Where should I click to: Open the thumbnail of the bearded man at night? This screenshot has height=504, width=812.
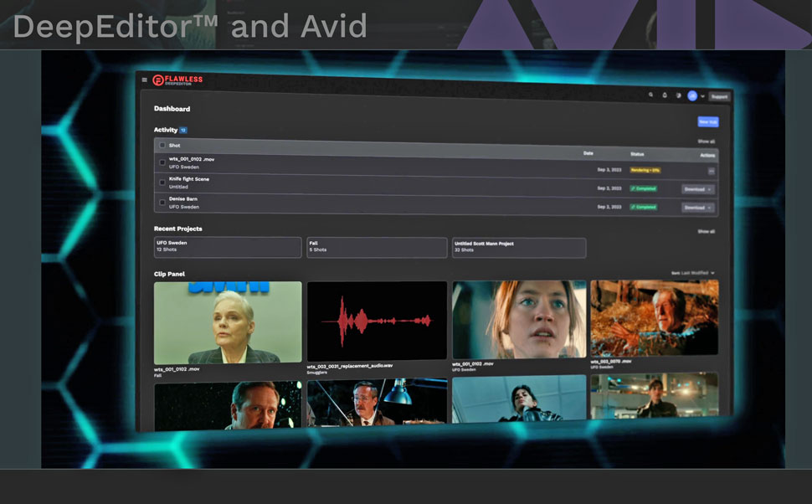[228, 406]
